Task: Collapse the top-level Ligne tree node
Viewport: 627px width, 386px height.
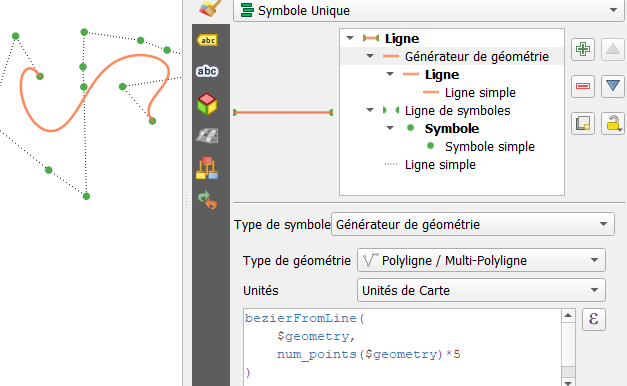Action: tap(350, 38)
